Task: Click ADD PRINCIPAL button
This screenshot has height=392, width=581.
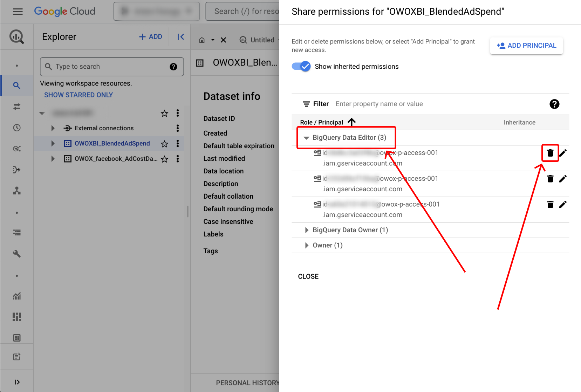Action: [526, 46]
